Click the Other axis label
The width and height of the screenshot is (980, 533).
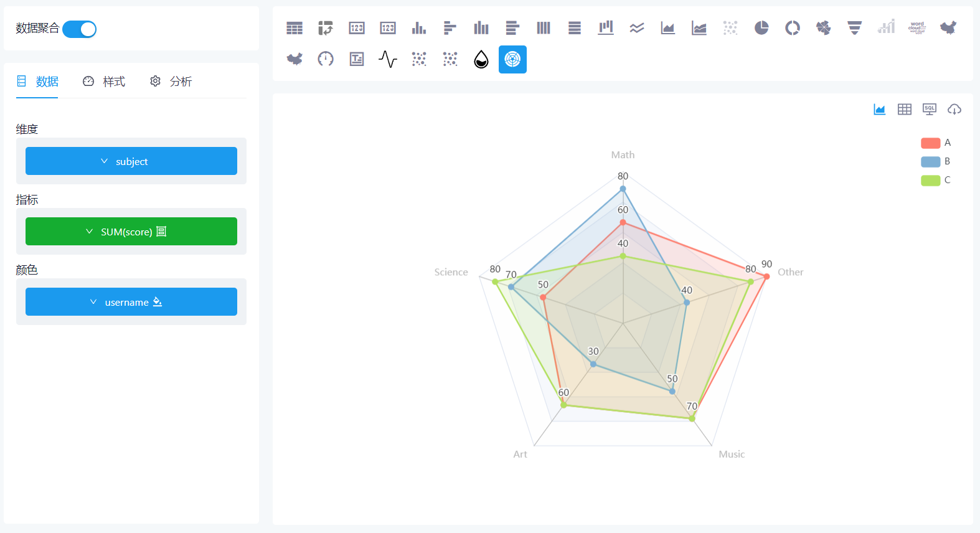(x=790, y=272)
